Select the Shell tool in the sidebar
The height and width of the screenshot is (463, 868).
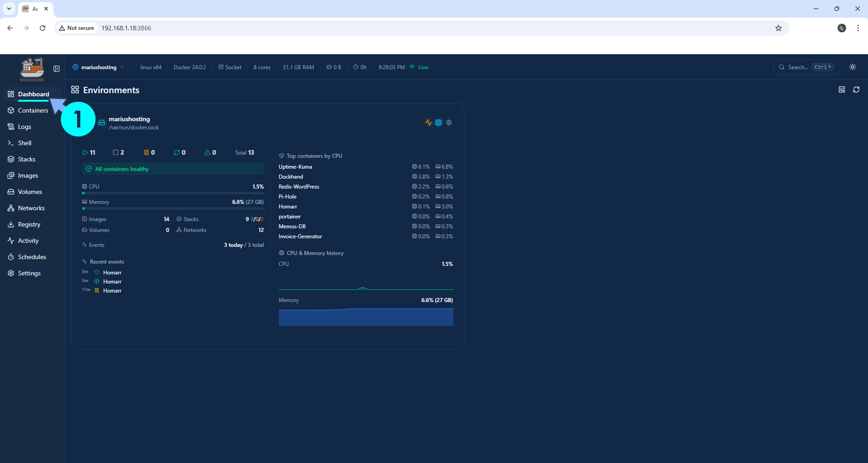(24, 142)
